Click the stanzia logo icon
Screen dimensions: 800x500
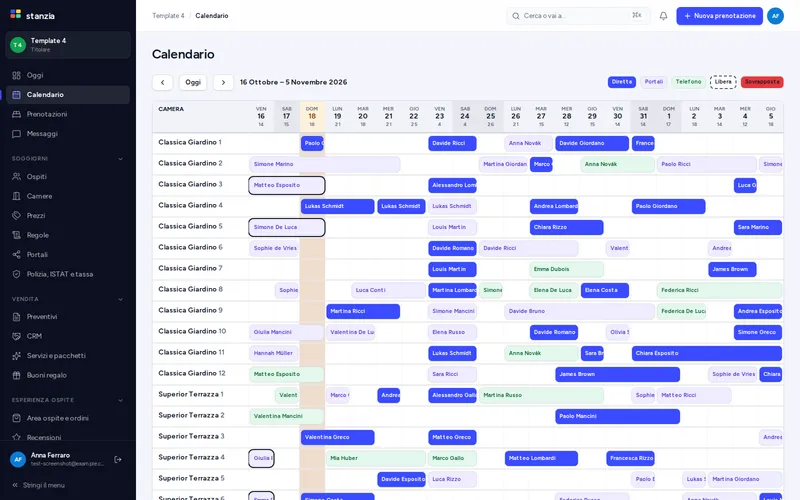point(16,14)
